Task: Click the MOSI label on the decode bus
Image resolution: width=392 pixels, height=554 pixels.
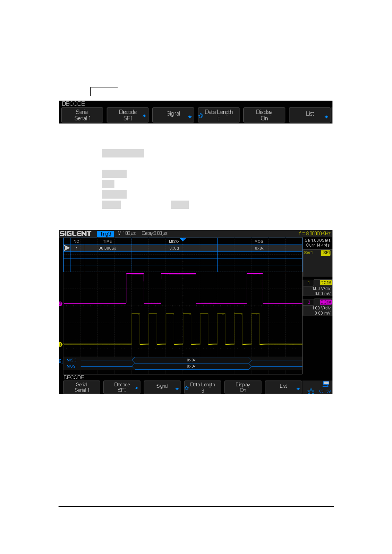Action: pyautogui.click(x=72, y=366)
